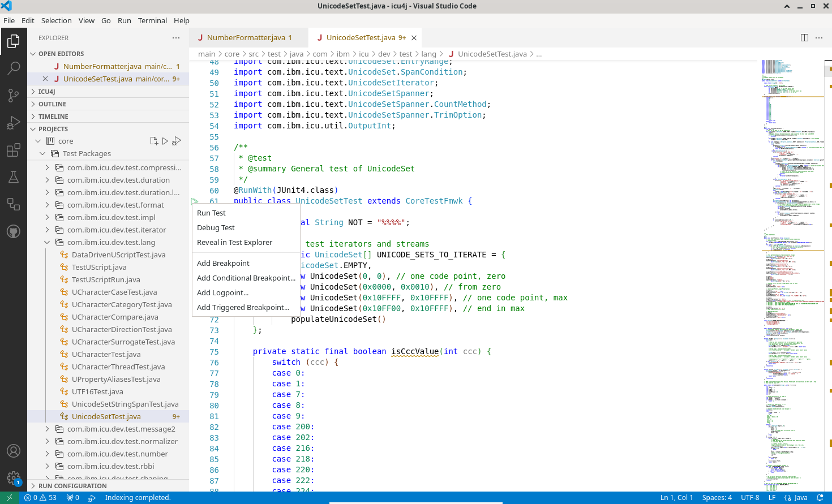This screenshot has height=504, width=832.
Task: Switch to the NumberFormatter.java tab
Action: point(246,38)
